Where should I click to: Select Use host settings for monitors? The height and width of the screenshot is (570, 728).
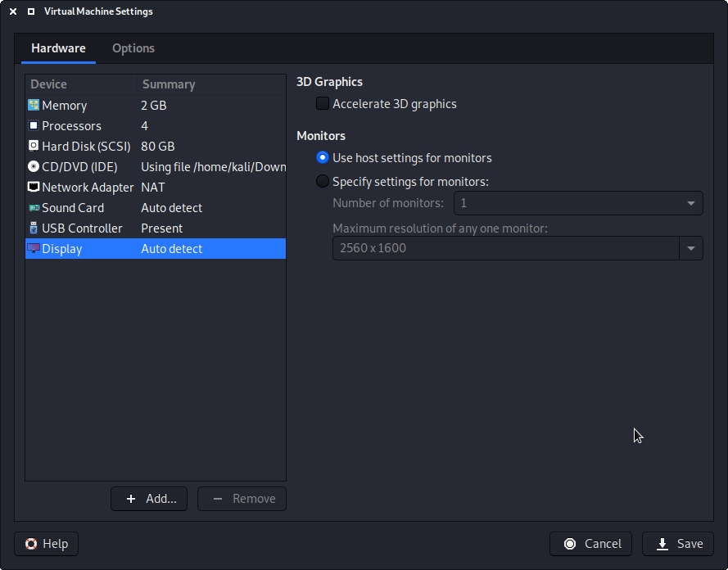(x=323, y=158)
